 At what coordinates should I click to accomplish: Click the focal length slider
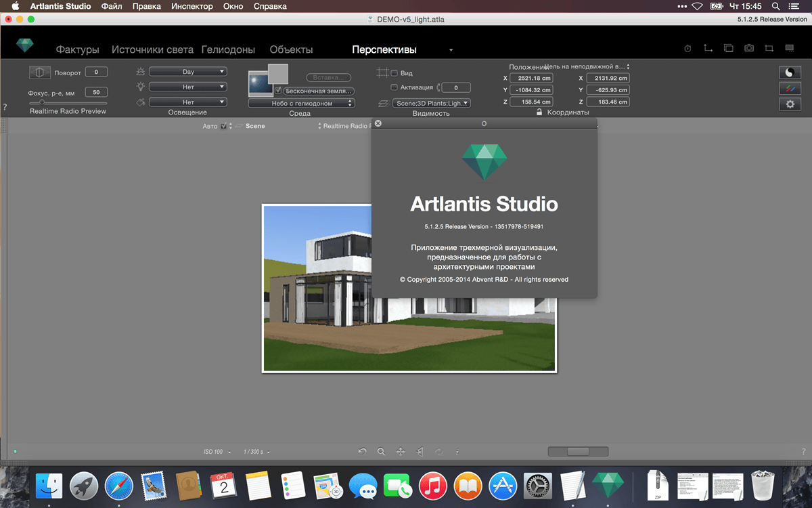coord(68,102)
